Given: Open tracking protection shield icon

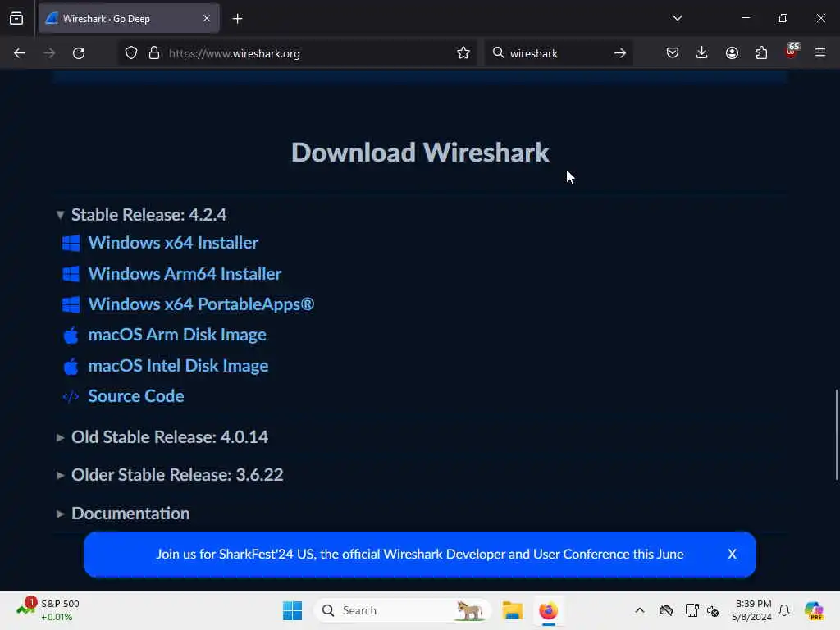Looking at the screenshot, I should point(131,53).
